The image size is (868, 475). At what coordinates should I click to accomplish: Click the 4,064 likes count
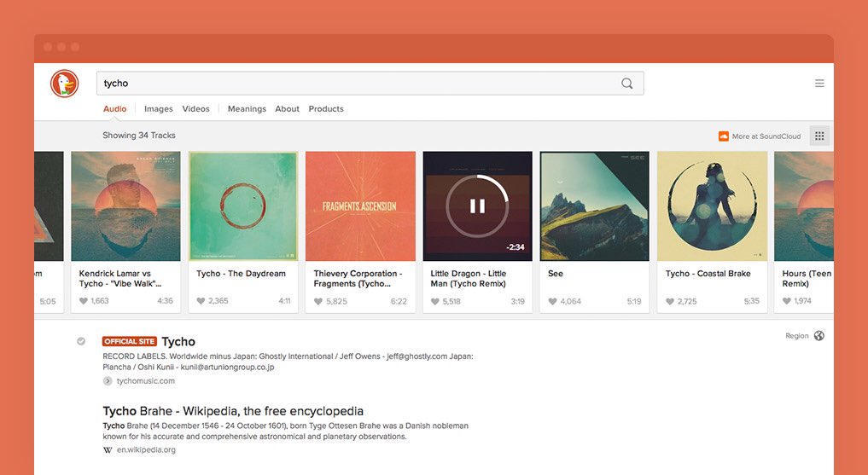coord(571,301)
